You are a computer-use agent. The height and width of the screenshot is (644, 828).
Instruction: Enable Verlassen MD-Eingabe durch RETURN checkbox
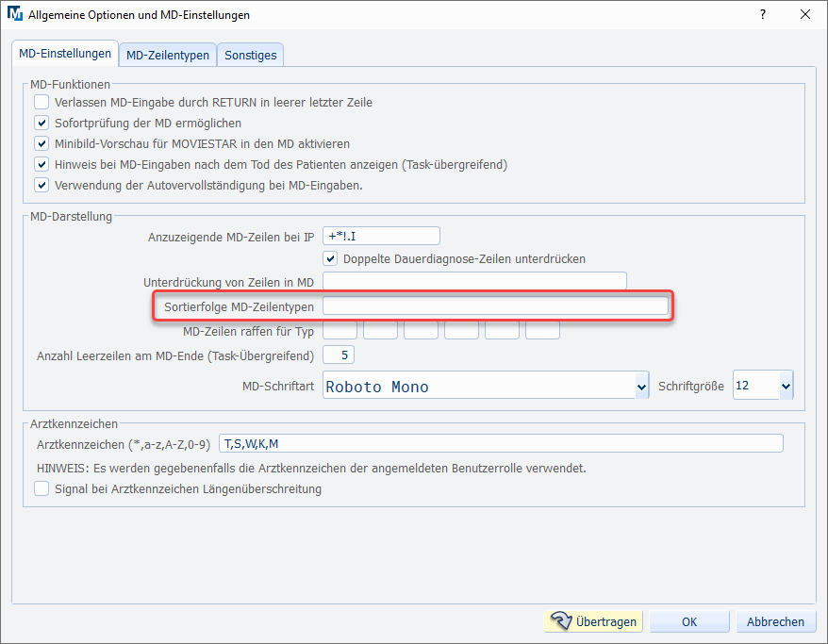pyautogui.click(x=41, y=102)
